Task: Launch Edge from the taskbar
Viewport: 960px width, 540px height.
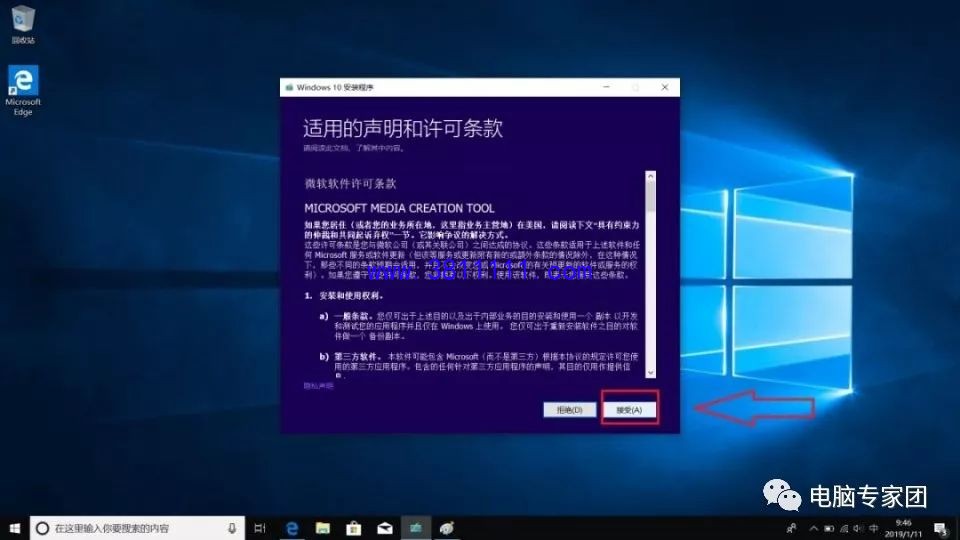Action: (292, 528)
